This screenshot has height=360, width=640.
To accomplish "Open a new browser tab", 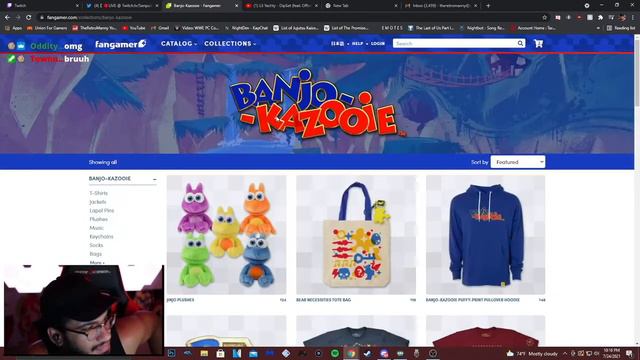I will [x=488, y=6].
